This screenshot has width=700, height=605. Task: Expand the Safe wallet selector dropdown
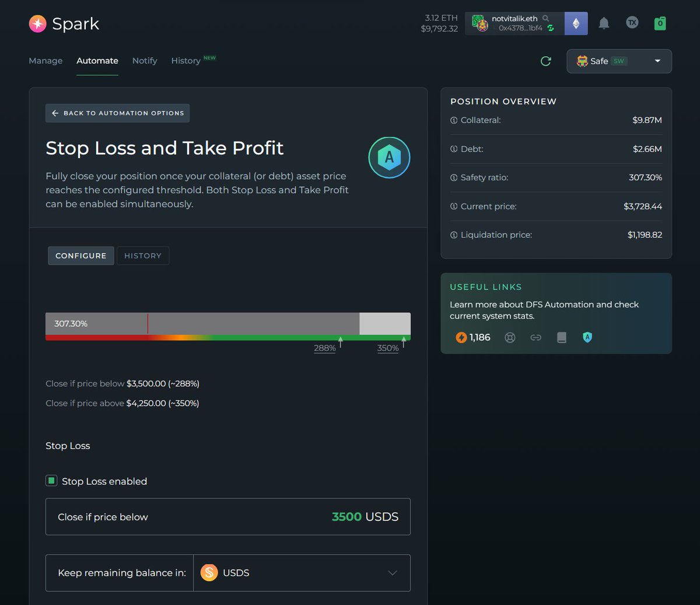[x=619, y=61]
